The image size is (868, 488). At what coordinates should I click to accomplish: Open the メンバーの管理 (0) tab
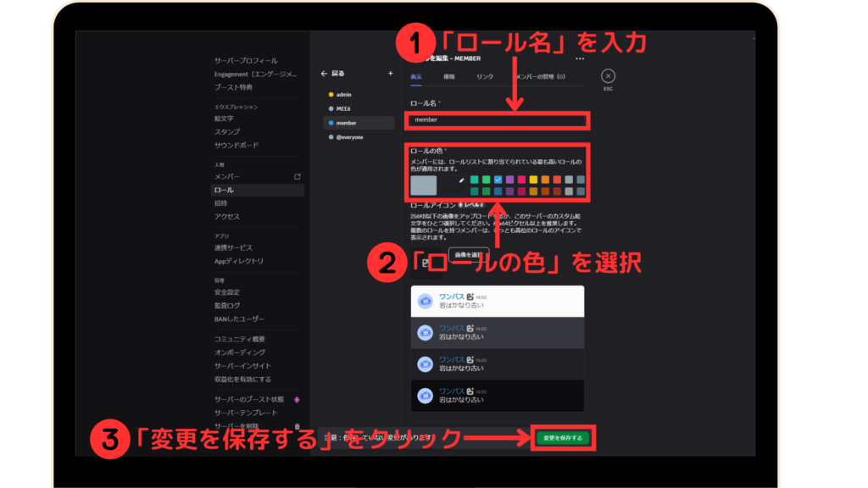(540, 77)
